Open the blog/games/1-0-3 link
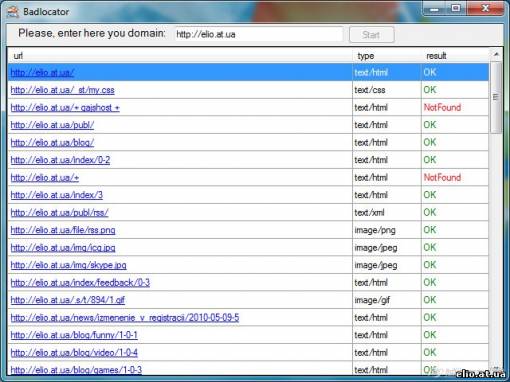 pos(76,370)
